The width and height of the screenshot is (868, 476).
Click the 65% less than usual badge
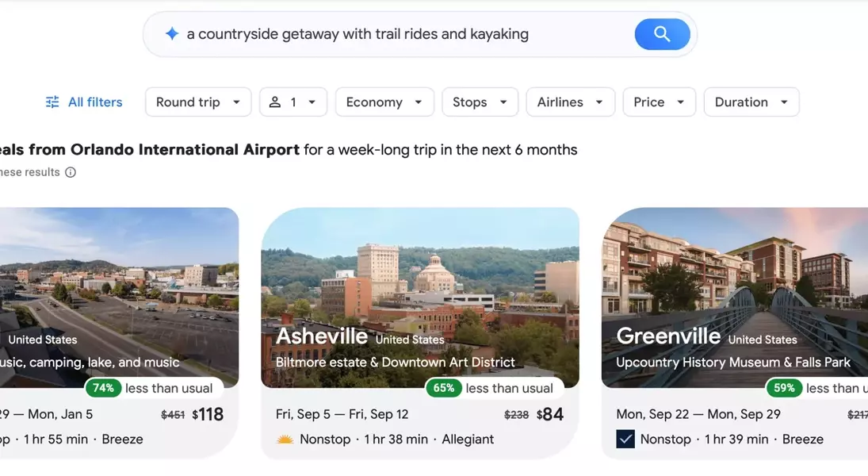coord(444,388)
